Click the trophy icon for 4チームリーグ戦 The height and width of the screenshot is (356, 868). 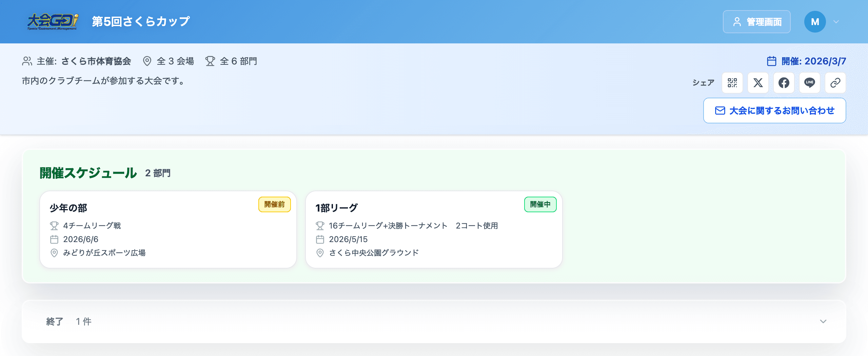(x=54, y=226)
